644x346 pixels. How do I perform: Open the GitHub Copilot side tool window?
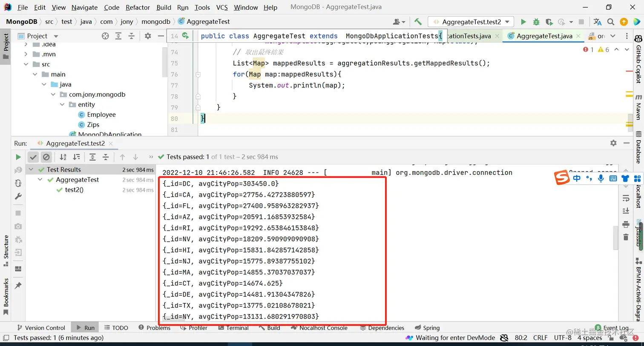point(638,60)
